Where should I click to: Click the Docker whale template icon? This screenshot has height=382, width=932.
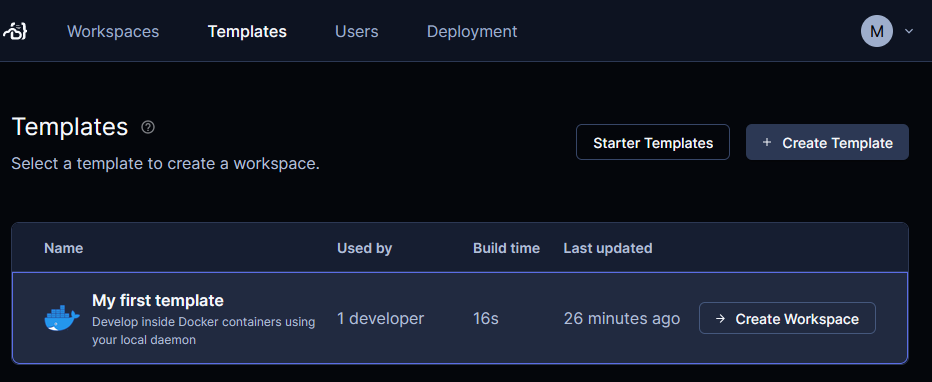tap(62, 318)
